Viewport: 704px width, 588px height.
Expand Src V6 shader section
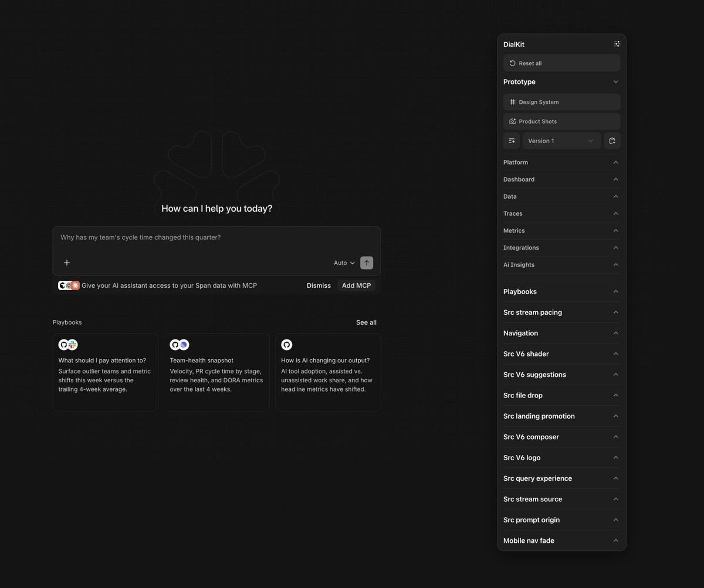[x=561, y=354]
